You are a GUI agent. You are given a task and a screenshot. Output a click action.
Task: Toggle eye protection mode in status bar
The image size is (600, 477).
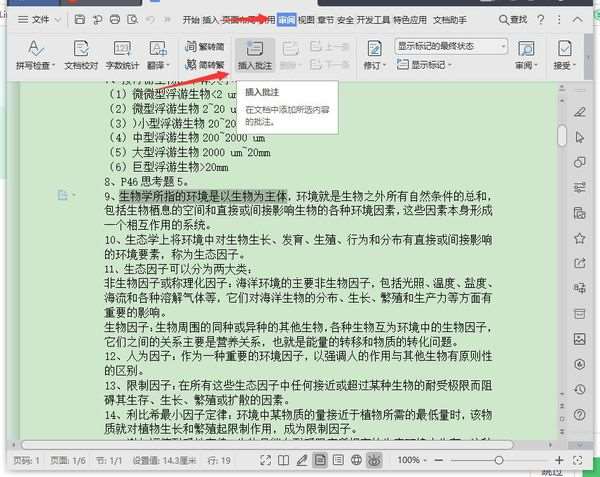click(x=374, y=460)
